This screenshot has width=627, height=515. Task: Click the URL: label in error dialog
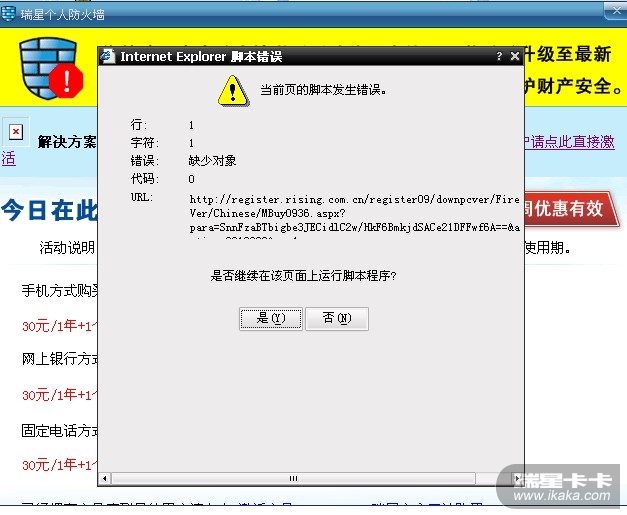[142, 197]
